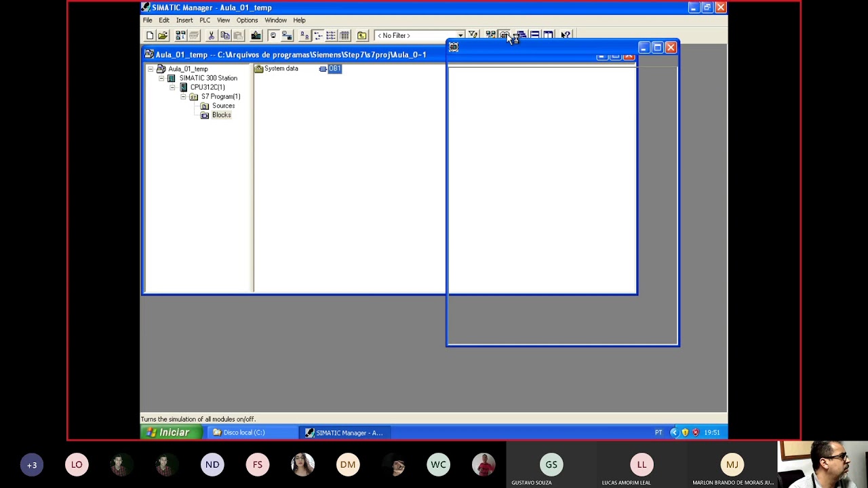Click the Copy toolbar icon
The image size is (868, 488).
coord(224,35)
